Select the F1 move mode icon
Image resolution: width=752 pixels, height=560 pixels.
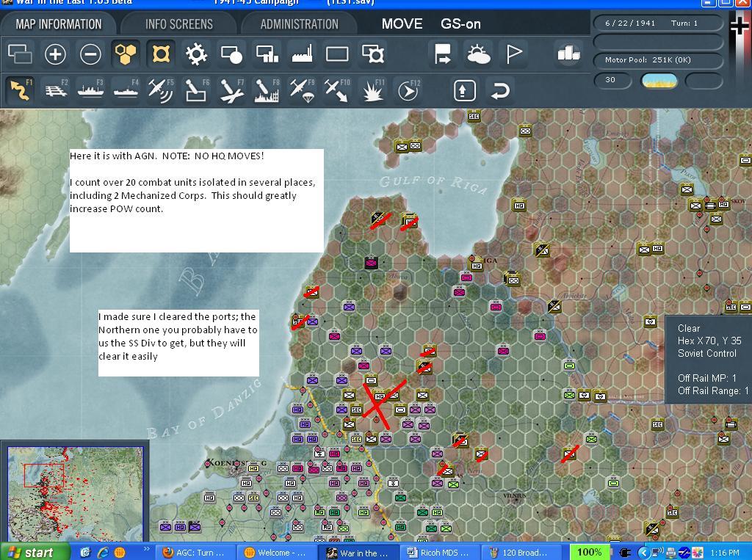(20, 90)
